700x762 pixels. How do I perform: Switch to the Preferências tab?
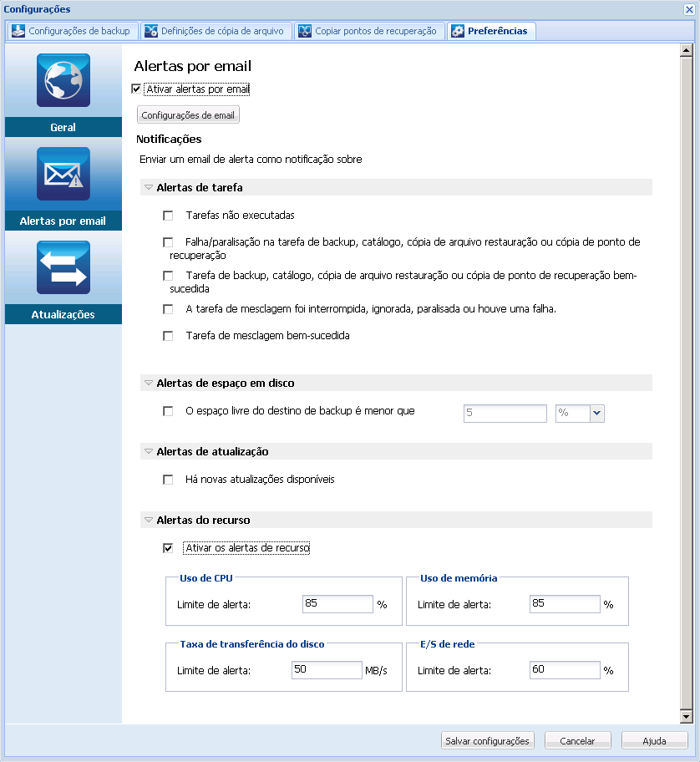pyautogui.click(x=491, y=30)
